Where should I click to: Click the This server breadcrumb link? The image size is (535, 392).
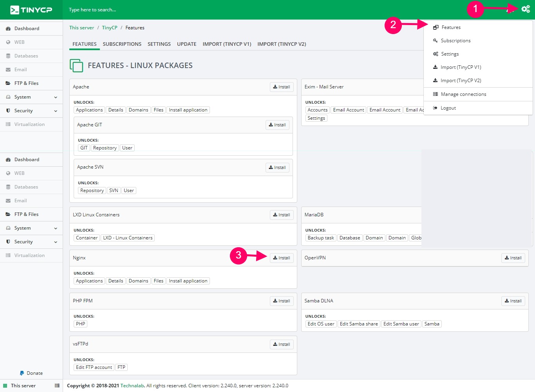(x=81, y=27)
